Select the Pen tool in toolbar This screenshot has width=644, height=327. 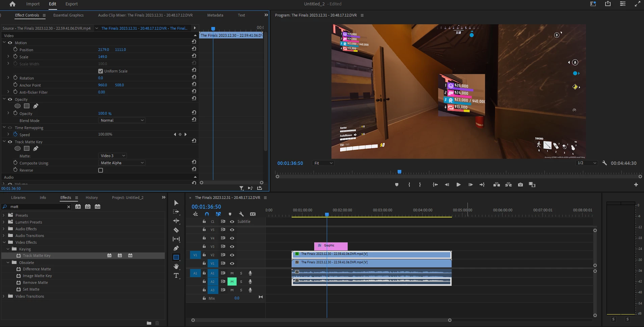pos(176,248)
